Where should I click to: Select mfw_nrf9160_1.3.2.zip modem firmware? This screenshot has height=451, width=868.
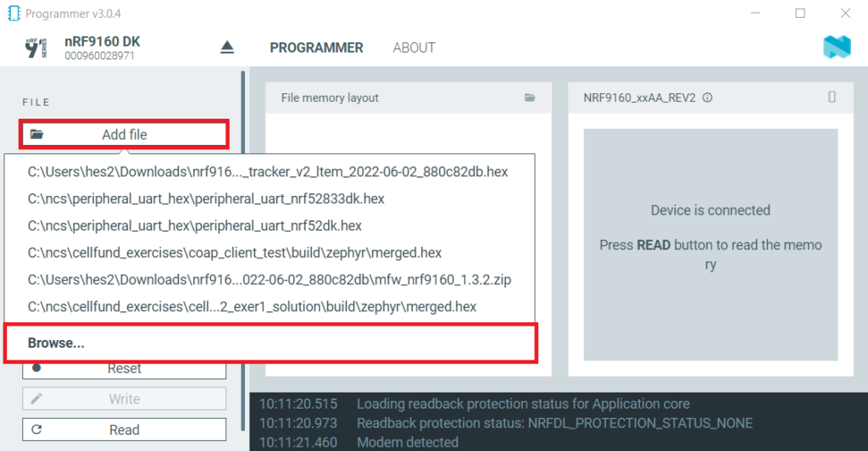point(268,280)
